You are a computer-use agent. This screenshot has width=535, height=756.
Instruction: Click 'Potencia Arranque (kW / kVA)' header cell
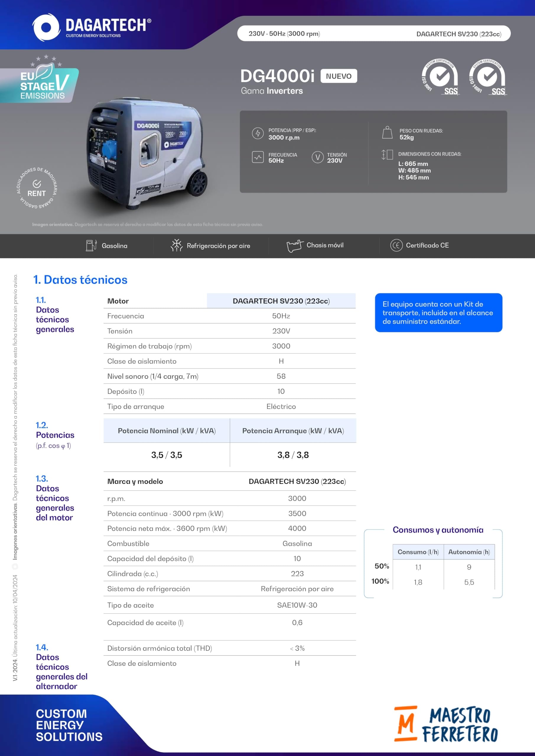click(293, 431)
